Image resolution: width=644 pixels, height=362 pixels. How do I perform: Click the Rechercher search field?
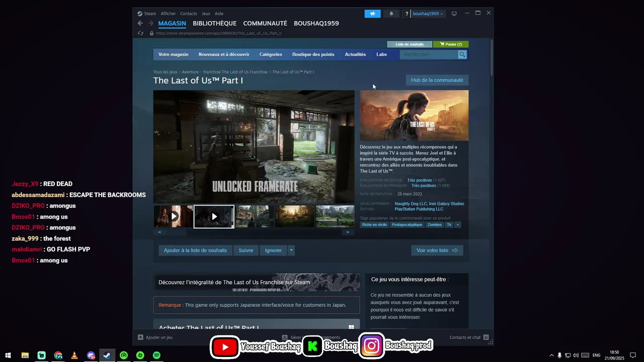[429, 54]
